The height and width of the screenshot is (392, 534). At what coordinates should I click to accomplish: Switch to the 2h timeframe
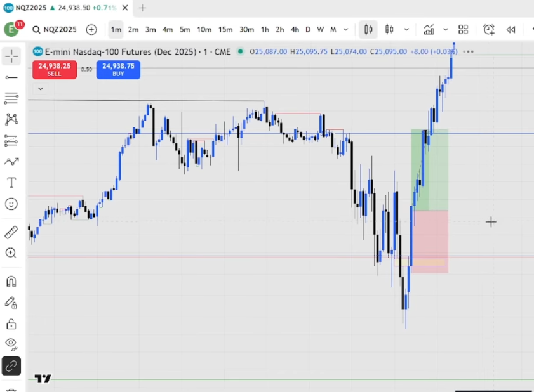pyautogui.click(x=279, y=30)
